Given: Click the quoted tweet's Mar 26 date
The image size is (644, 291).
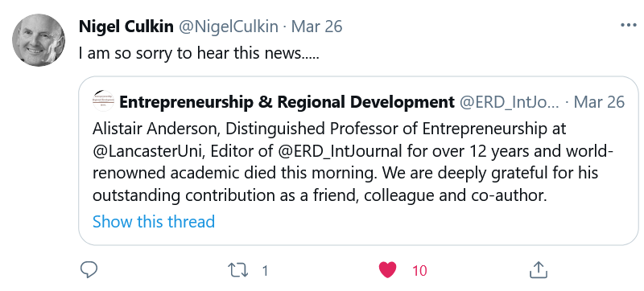Looking at the screenshot, I should coord(599,102).
